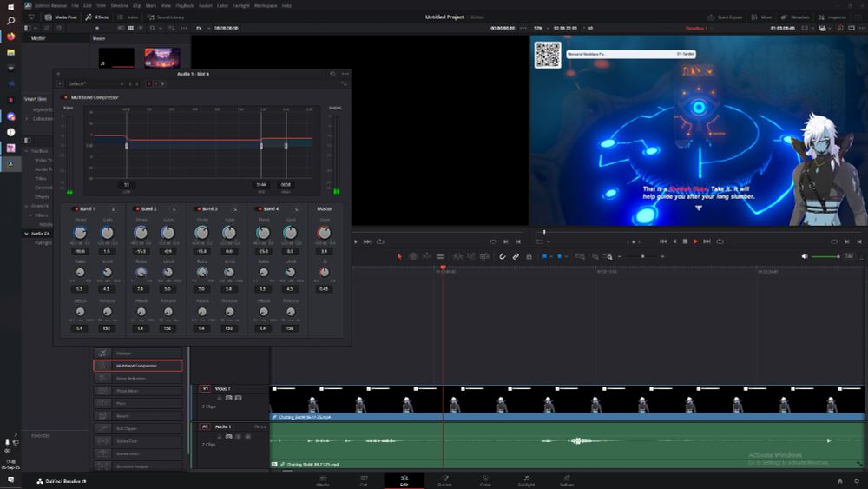The height and width of the screenshot is (489, 868).
Task: Open the Default preset dropdown in compressor
Action: 95,83
